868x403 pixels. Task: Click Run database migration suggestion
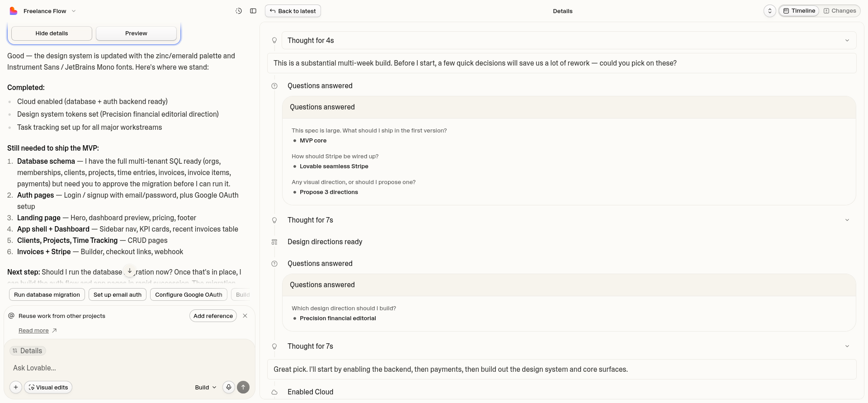tap(47, 295)
